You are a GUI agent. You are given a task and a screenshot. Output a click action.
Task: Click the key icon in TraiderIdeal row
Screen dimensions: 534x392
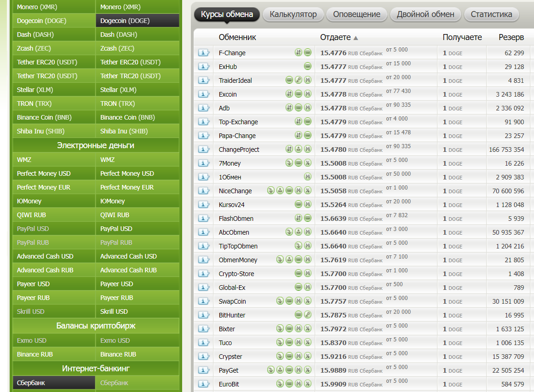299,80
